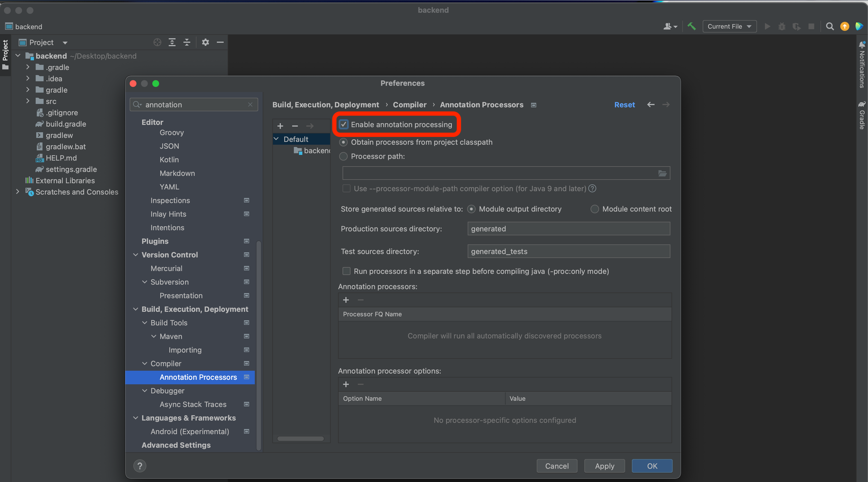
Task: Open the Current File run configuration dropdown
Action: (729, 26)
